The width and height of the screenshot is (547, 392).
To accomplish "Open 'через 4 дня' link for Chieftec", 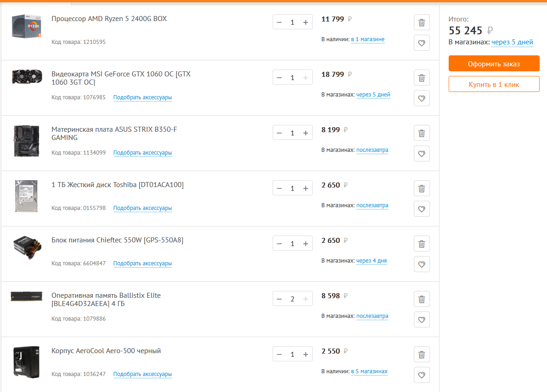I will click(371, 261).
